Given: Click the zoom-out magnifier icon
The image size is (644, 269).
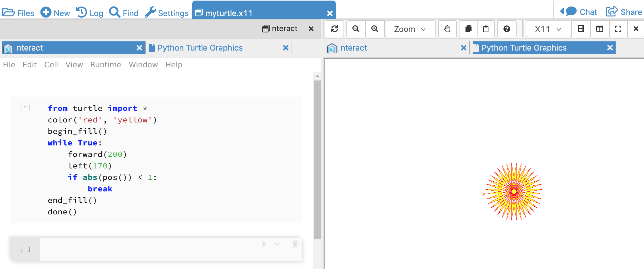Looking at the screenshot, I should point(355,29).
